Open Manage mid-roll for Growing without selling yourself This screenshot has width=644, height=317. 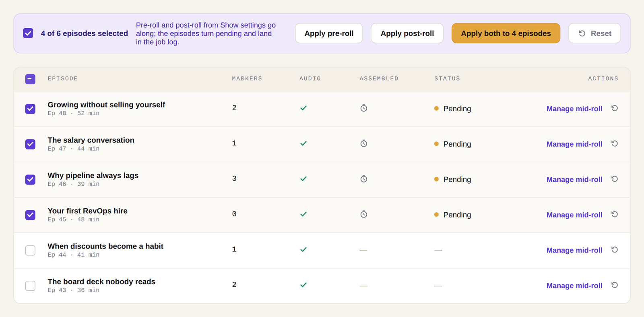click(x=574, y=109)
